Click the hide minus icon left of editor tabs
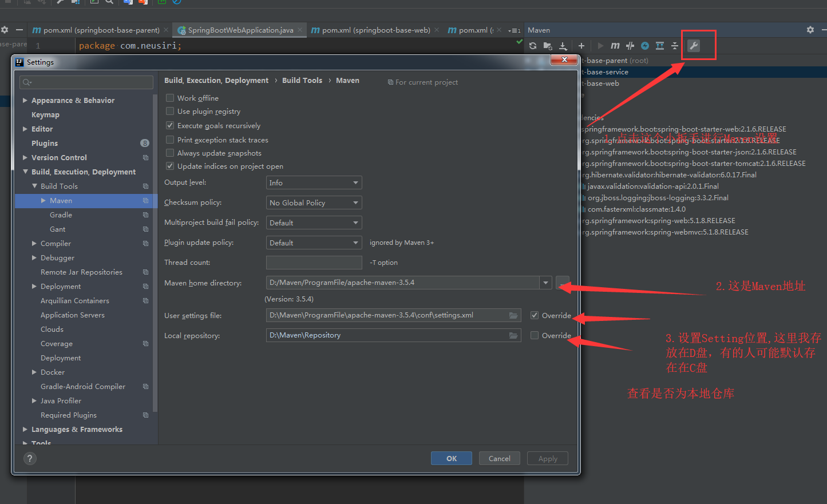 pyautogui.click(x=19, y=30)
